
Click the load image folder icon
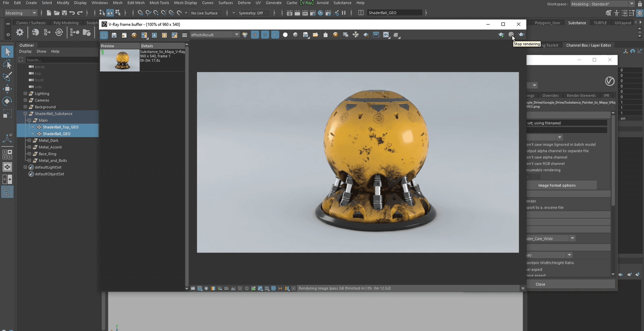[x=315, y=35]
